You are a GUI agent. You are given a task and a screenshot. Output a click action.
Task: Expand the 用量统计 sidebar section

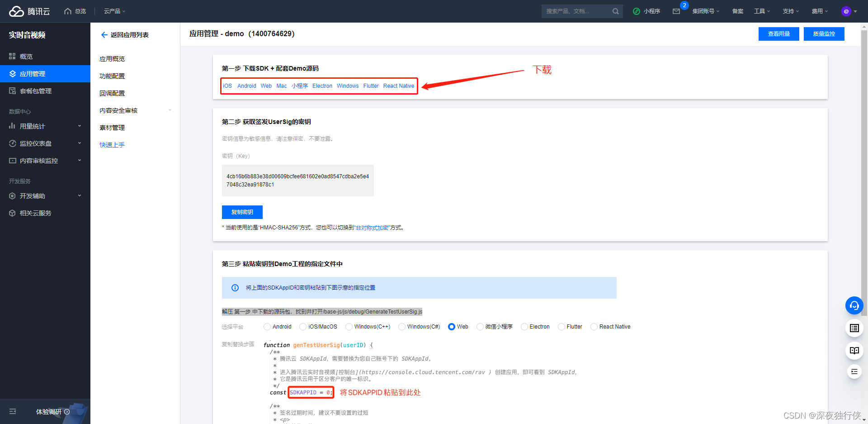(x=80, y=126)
